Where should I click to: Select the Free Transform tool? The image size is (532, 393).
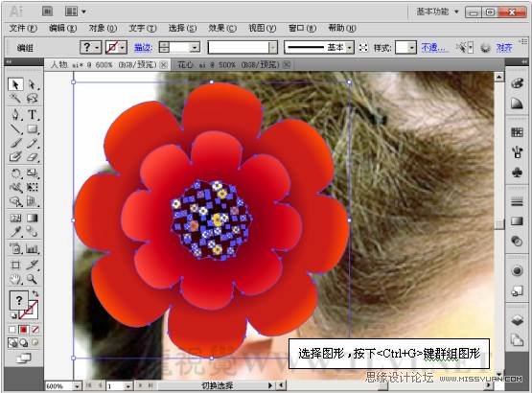pyautogui.click(x=33, y=187)
